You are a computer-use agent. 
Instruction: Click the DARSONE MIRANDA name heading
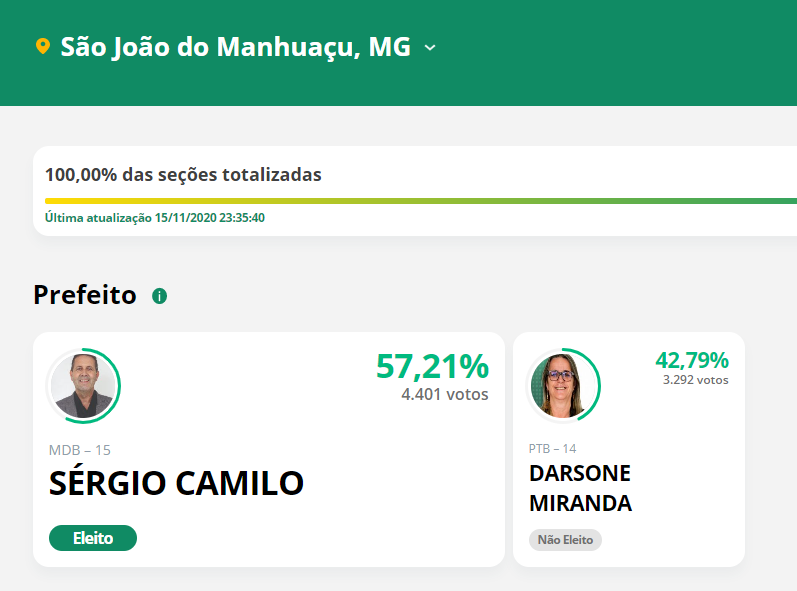tap(580, 488)
